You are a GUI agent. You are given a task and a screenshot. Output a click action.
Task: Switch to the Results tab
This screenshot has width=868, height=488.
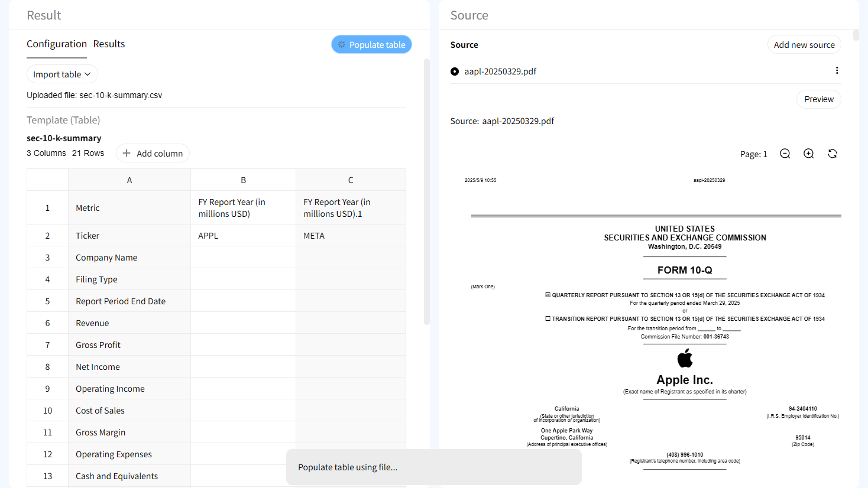(109, 44)
